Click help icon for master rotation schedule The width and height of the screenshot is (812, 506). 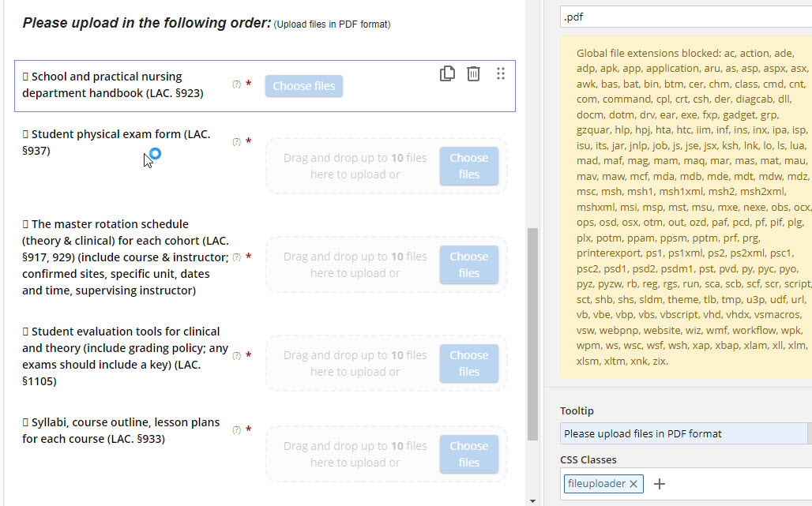[236, 257]
